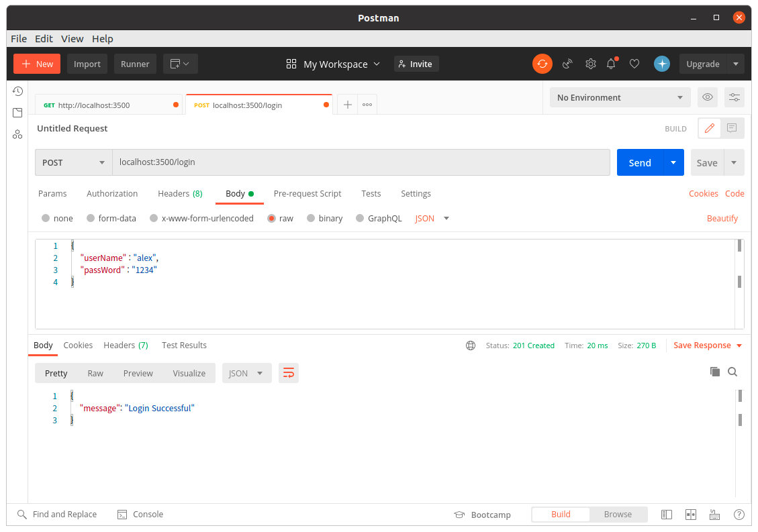Viewport: 758px width, 532px height.
Task: Switch body type to GraphQL
Action: pyautogui.click(x=379, y=218)
